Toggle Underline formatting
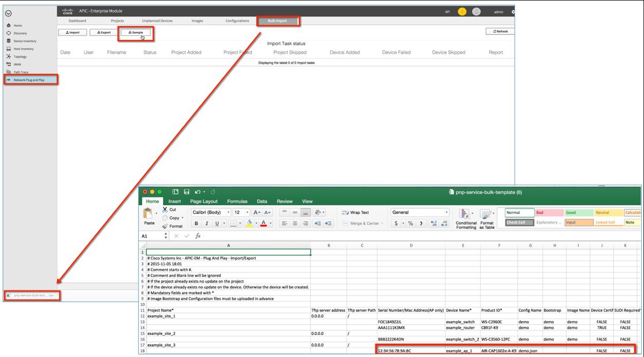 [x=217, y=223]
